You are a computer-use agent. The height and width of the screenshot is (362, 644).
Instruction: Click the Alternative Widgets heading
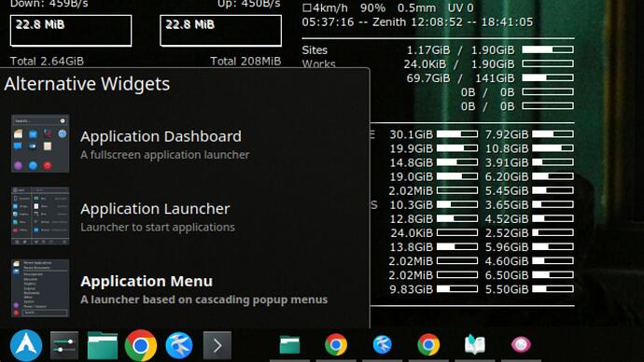[x=87, y=84]
